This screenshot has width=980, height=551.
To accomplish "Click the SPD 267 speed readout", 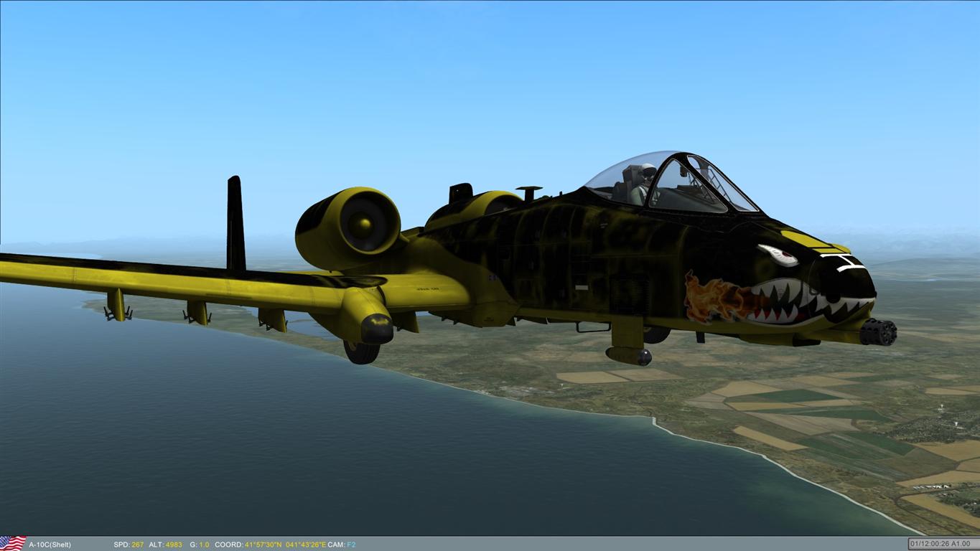I will (x=129, y=545).
